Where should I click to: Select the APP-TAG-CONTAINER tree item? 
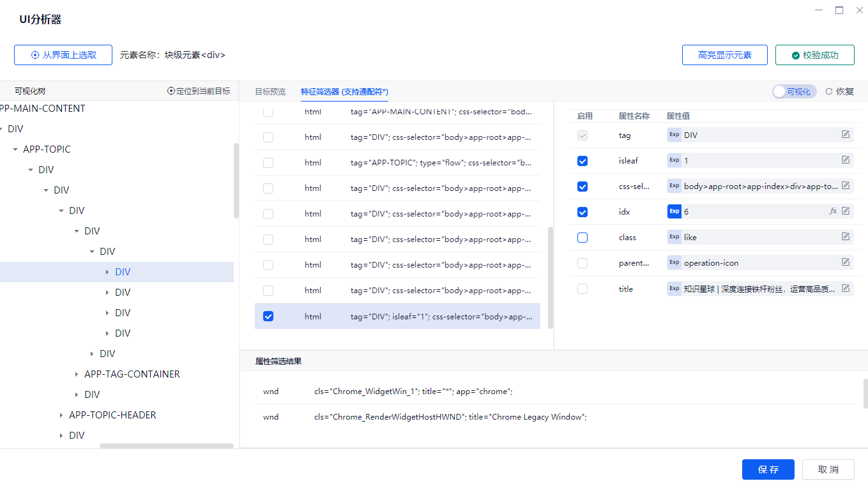coord(132,374)
